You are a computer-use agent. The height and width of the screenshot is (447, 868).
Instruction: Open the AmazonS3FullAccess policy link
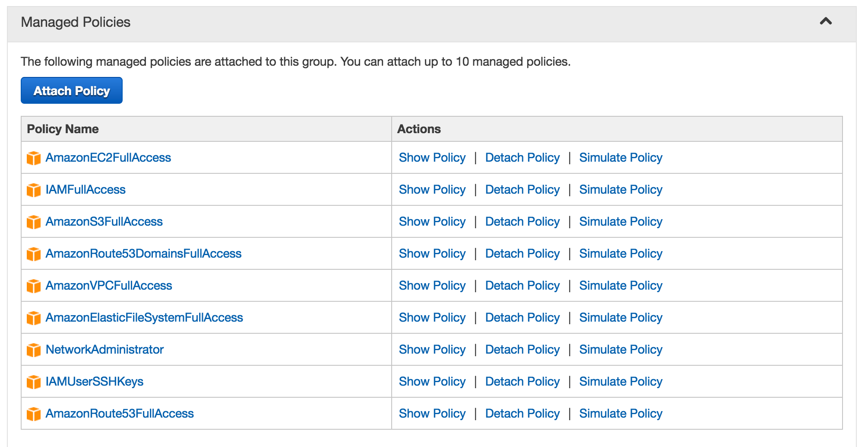click(104, 221)
